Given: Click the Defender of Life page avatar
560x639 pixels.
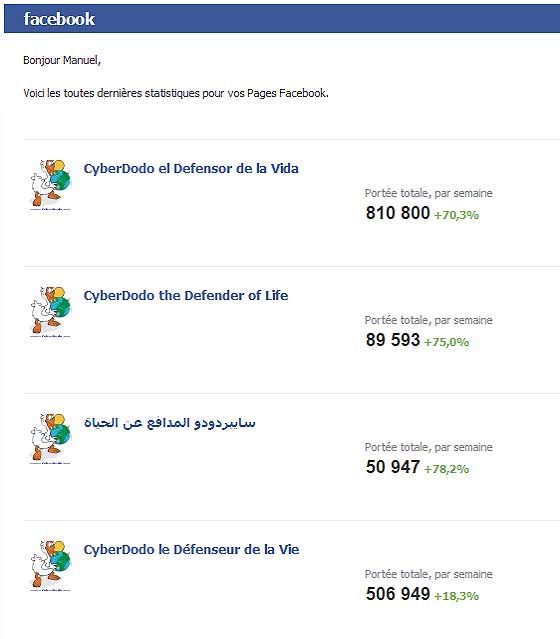Looking at the screenshot, I should (51, 311).
